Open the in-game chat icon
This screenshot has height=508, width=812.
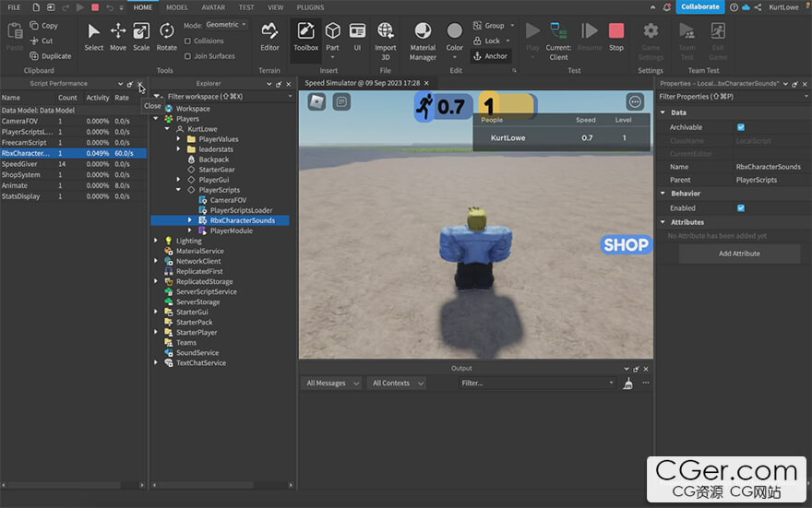pyautogui.click(x=341, y=102)
